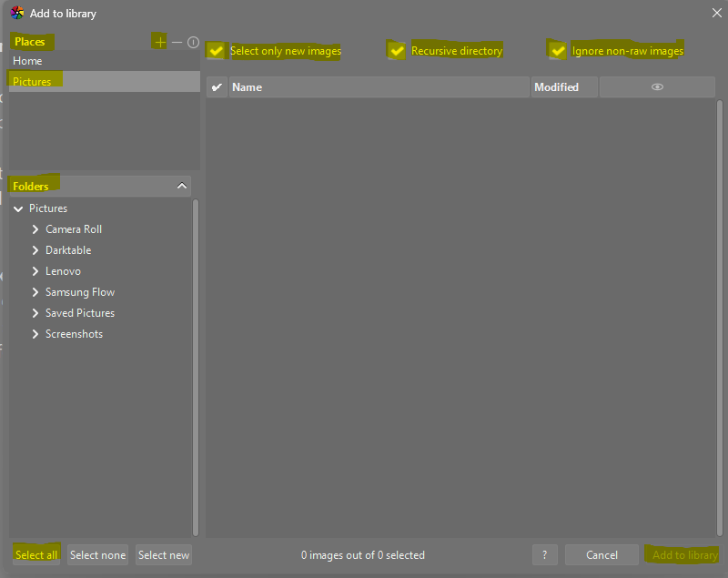This screenshot has height=578, width=728.
Task: Click the darktable logo in title bar
Action: pos(17,14)
